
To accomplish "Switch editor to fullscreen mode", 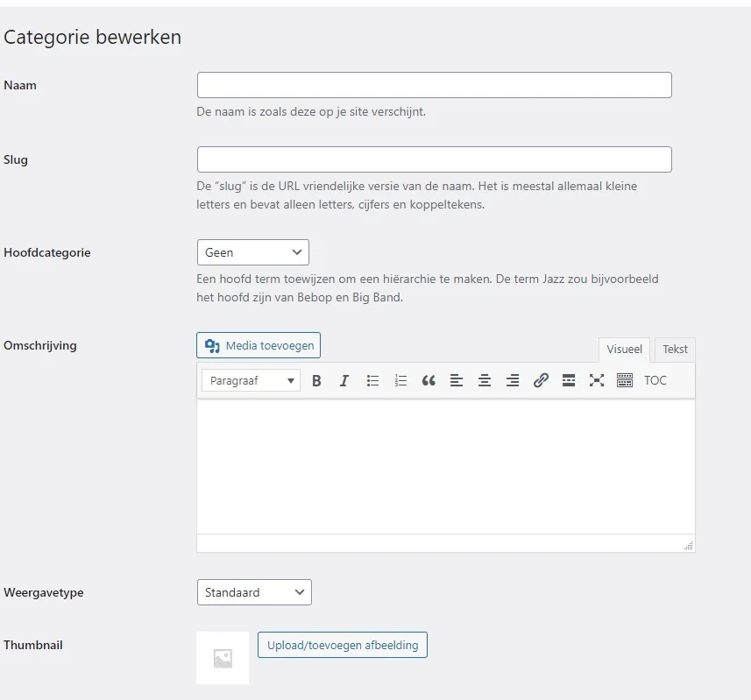I will coord(597,380).
